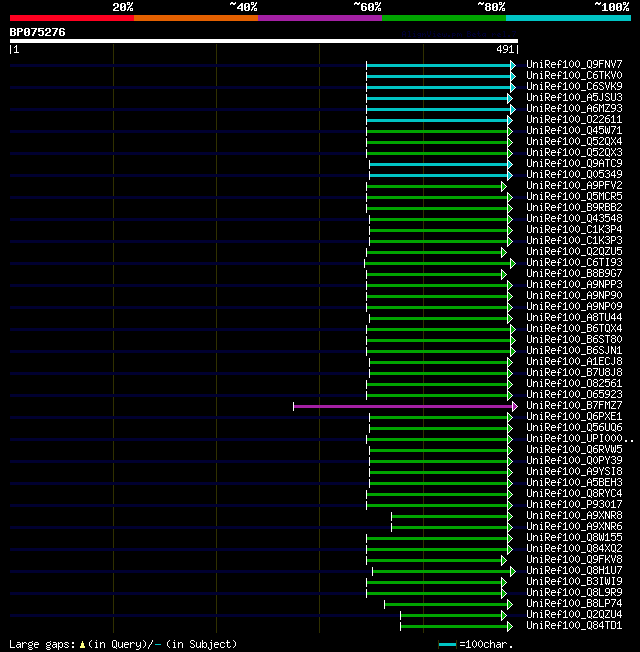
Task: Select the UniRef100_B6ST80 label
Action: [574, 340]
